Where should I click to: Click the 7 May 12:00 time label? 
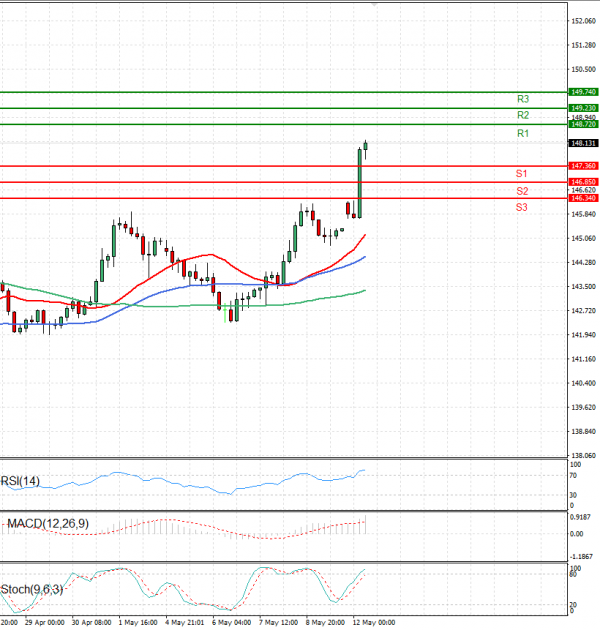point(278,622)
